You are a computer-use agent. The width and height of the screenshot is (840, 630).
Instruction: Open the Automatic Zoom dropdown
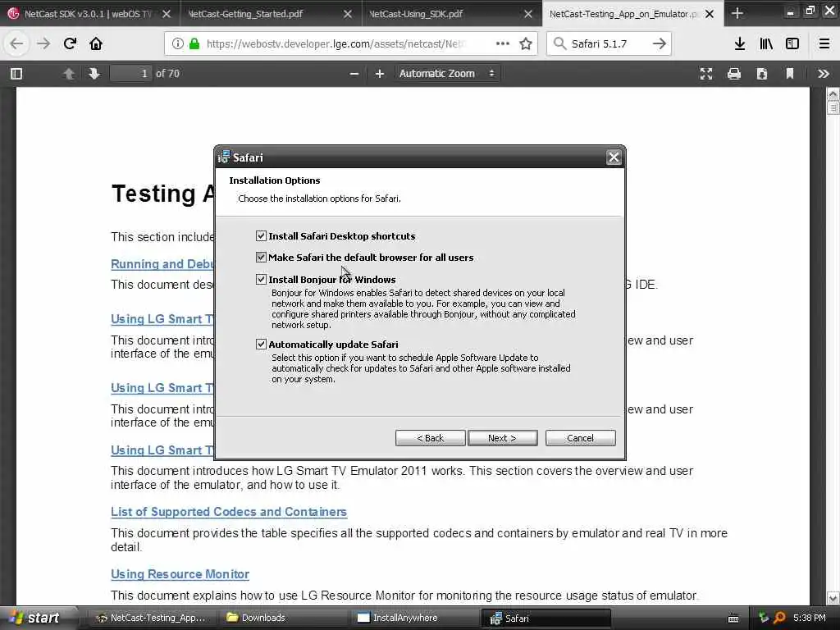click(x=448, y=73)
